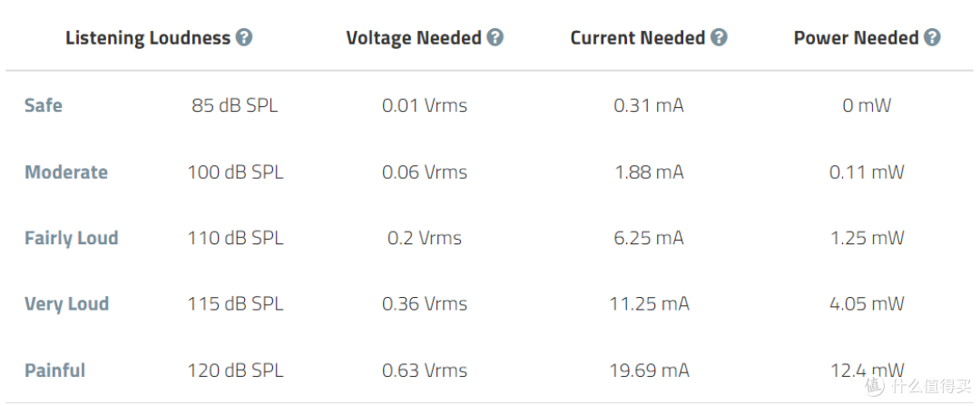Show help for Power Needed column
Viewport: 980px width, 406px height.
[932, 38]
